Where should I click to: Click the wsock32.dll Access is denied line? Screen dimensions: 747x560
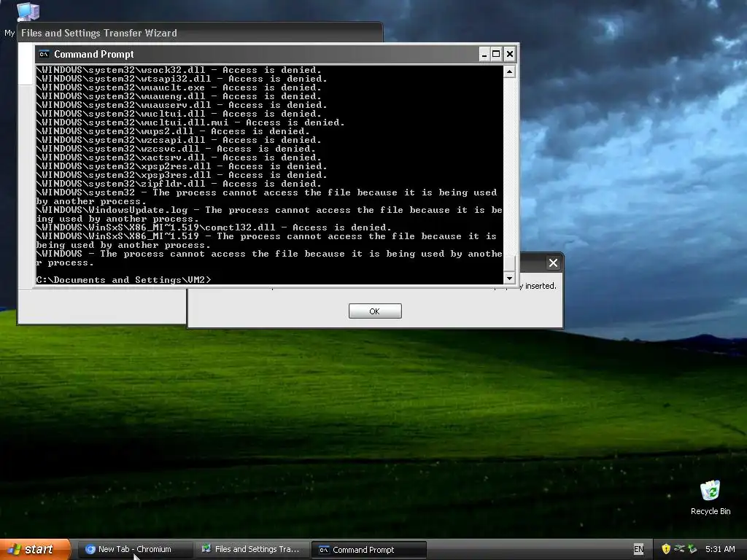(179, 70)
